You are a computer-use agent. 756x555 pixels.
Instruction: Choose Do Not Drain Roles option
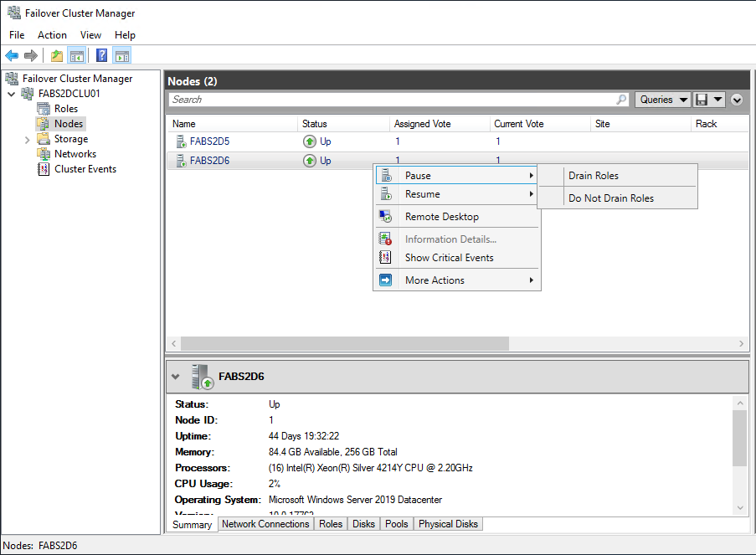[x=618, y=198]
